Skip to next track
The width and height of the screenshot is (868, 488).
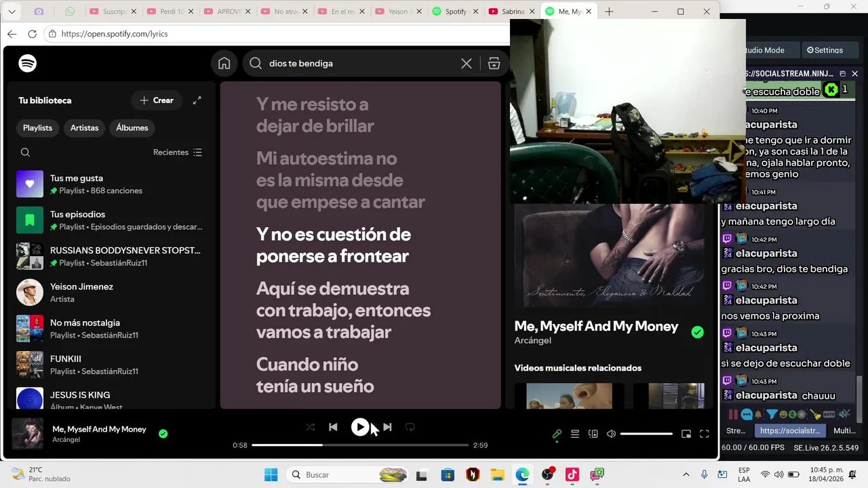(x=387, y=427)
